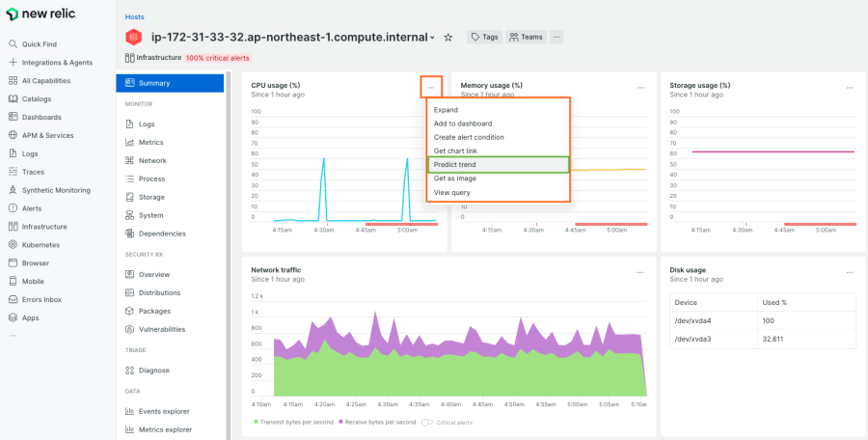Select the Summary tab
The width and height of the screenshot is (868, 440).
170,83
